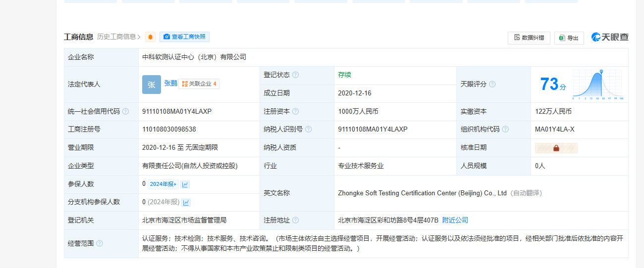Expand the 2024年报 dropdown tag

pos(163,184)
